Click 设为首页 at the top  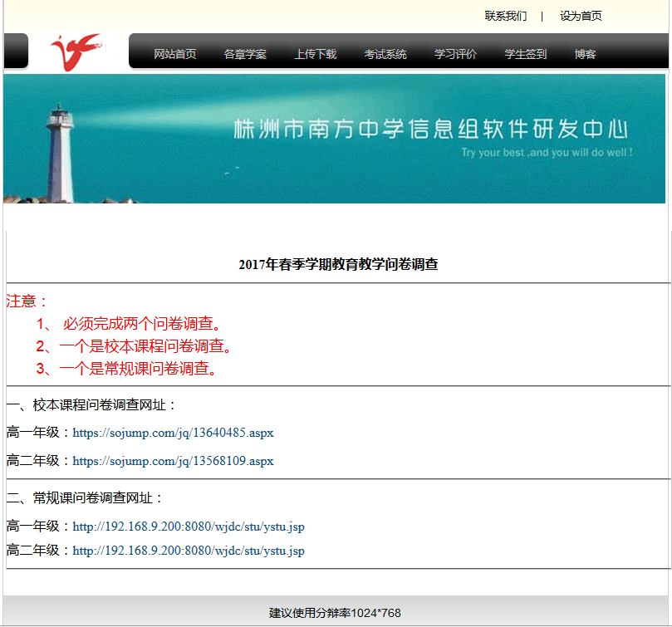pyautogui.click(x=581, y=16)
